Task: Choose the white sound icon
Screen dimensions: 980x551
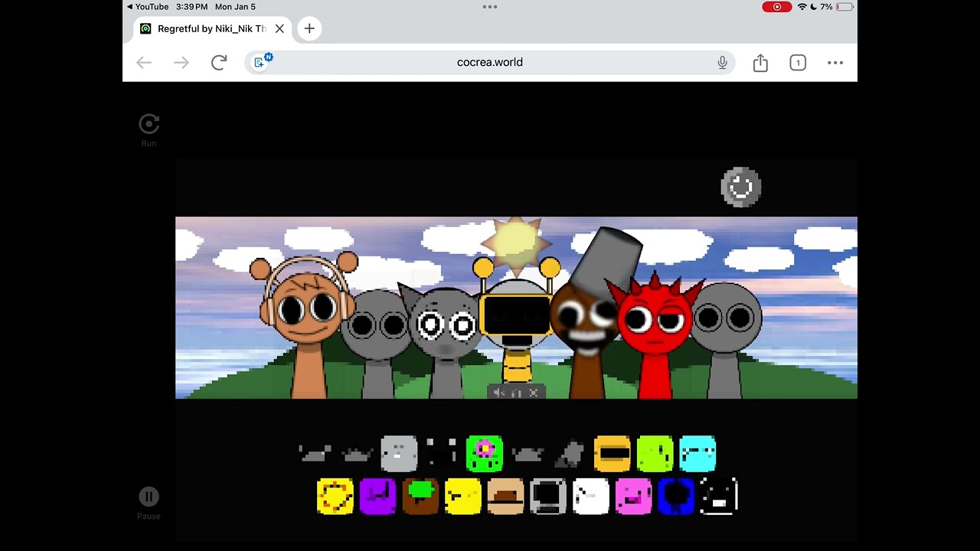Action: click(x=591, y=497)
